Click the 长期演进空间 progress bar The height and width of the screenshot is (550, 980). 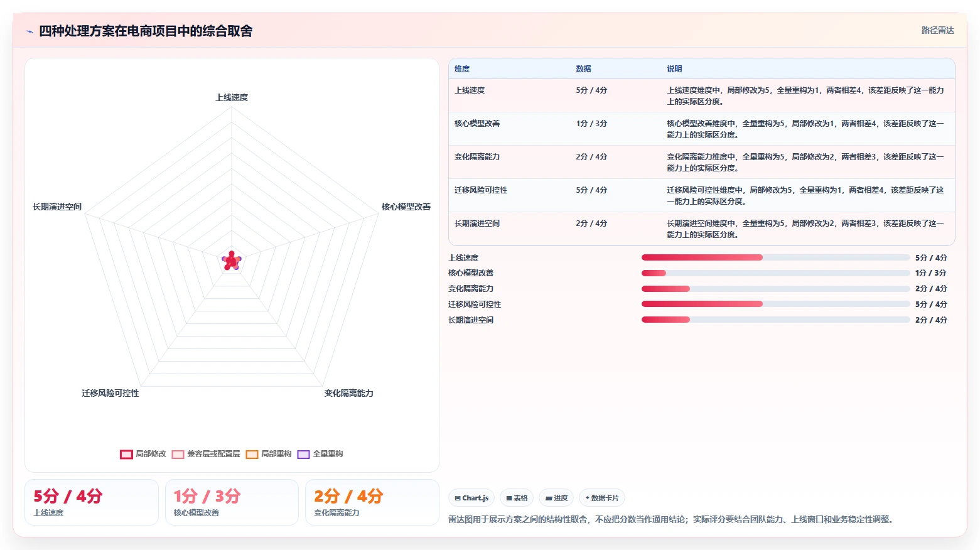coord(775,320)
